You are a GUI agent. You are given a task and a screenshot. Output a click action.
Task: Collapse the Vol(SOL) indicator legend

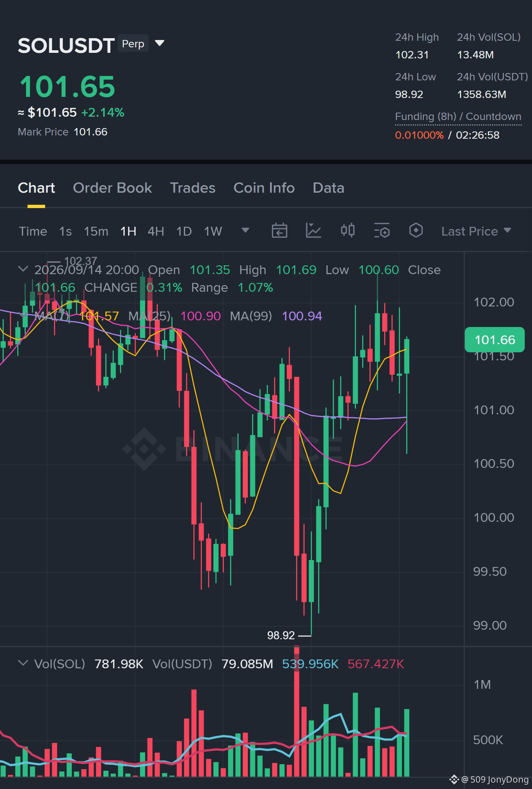[23, 663]
